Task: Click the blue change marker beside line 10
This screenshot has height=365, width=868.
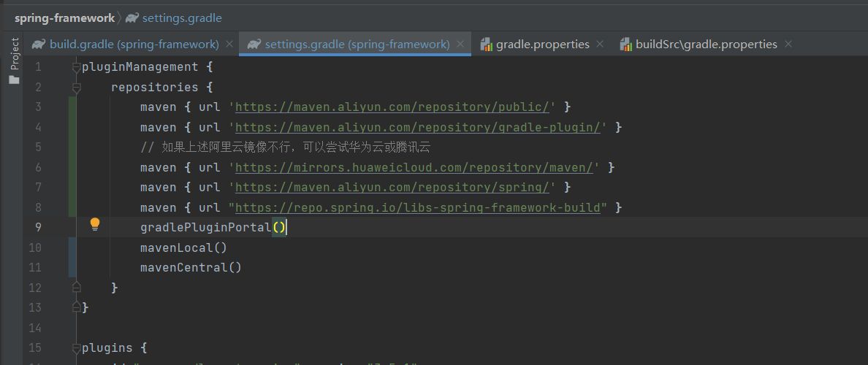Action: coord(72,247)
